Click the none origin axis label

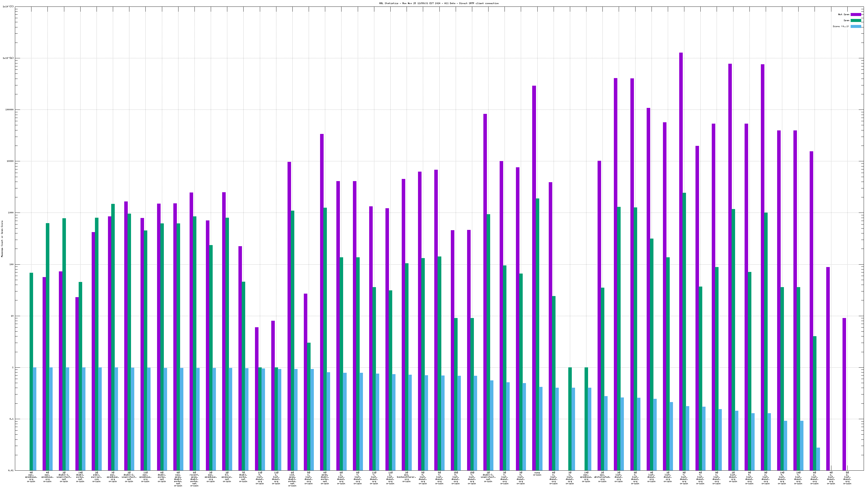coord(537,474)
